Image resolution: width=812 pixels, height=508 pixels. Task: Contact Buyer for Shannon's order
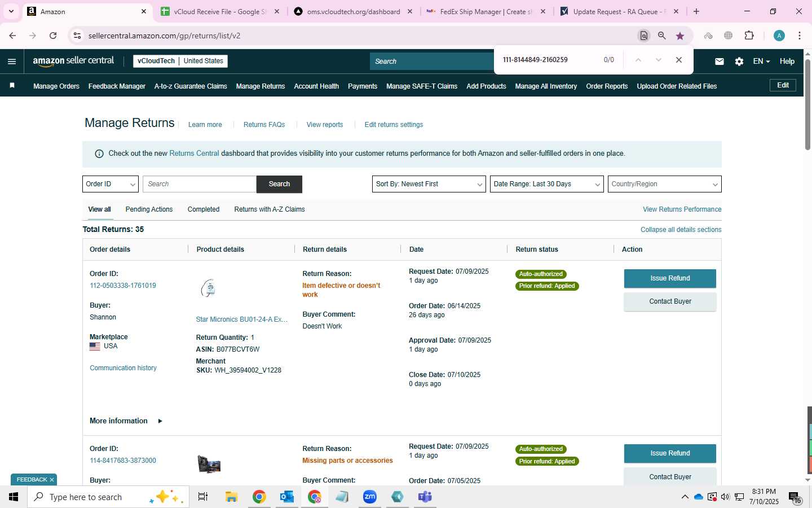point(670,301)
